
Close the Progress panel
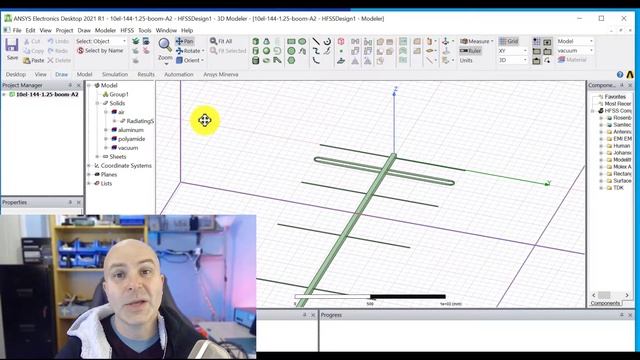(630, 315)
